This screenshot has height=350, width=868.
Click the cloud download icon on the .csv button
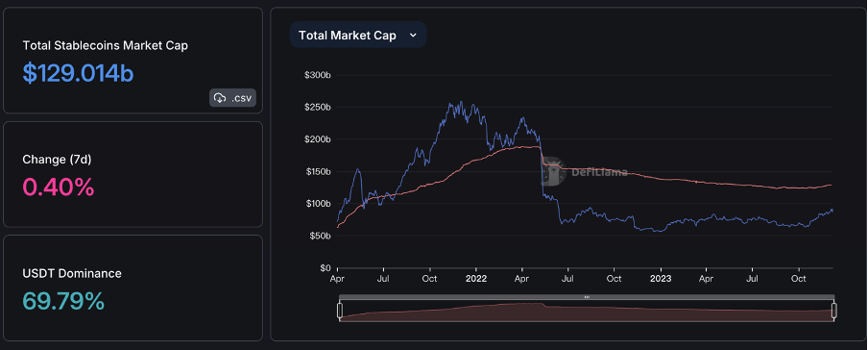click(x=220, y=98)
